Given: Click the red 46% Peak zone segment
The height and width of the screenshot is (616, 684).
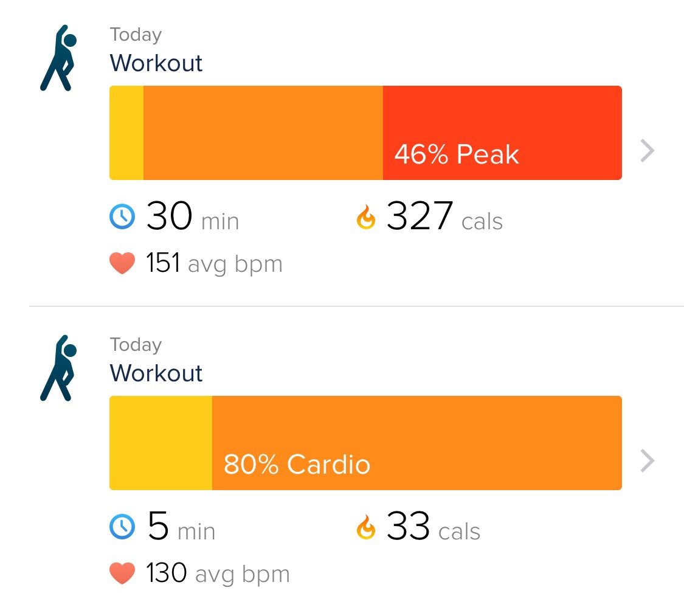Looking at the screenshot, I should tap(502, 133).
